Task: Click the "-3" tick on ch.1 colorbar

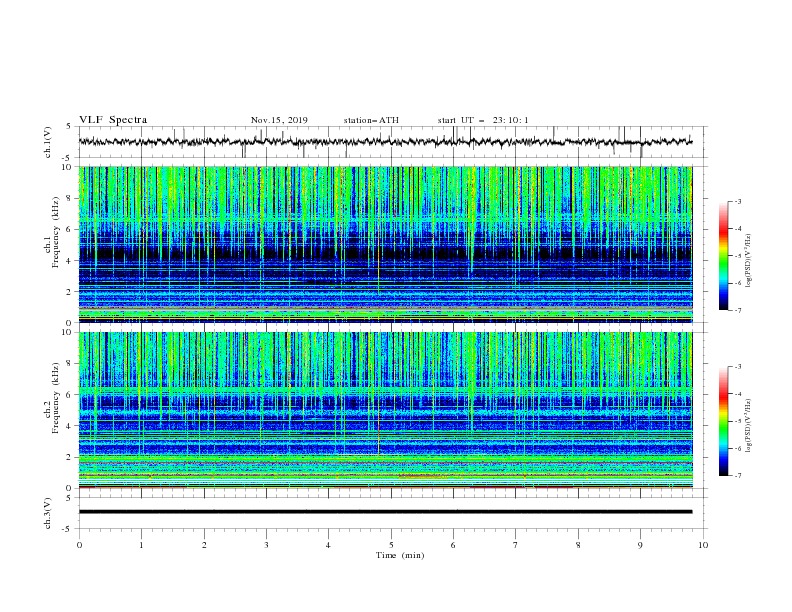Action: pyautogui.click(x=737, y=201)
